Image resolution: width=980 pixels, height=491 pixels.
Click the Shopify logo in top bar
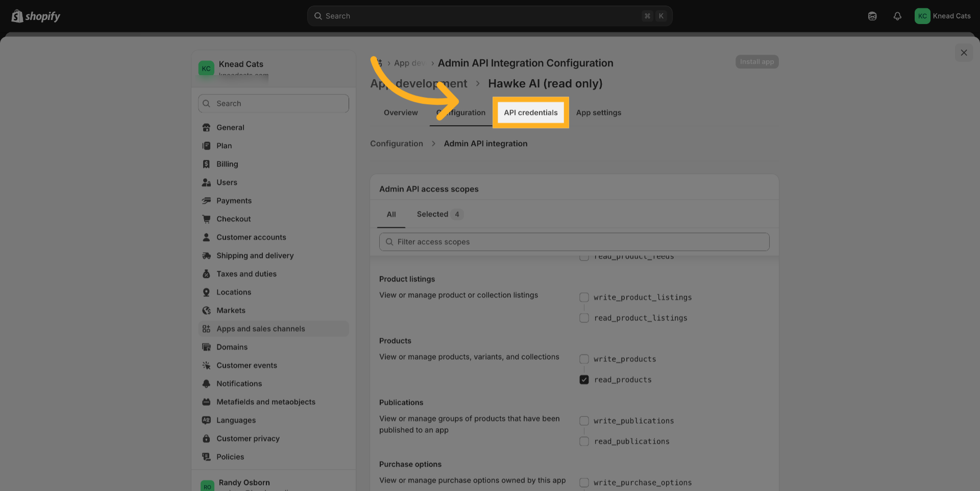(x=36, y=16)
